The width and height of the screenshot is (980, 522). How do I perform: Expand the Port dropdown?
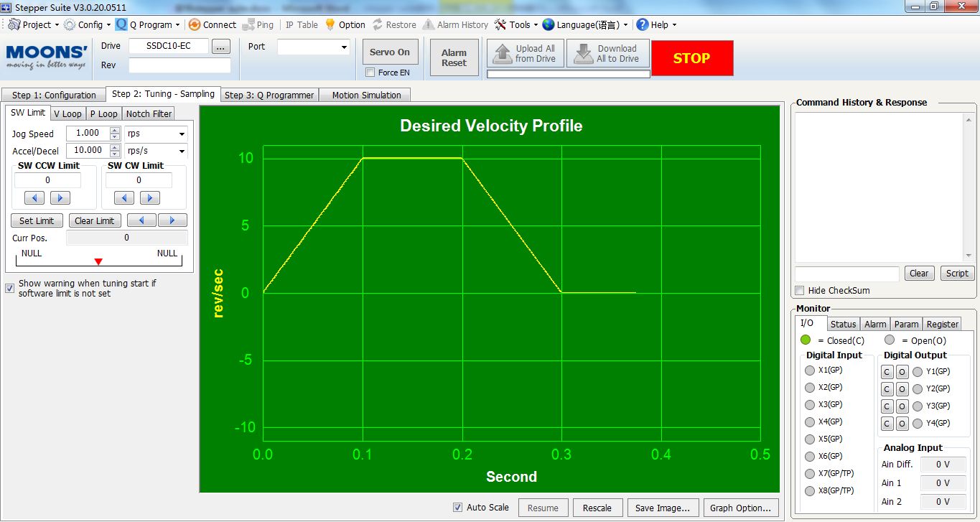pos(342,47)
